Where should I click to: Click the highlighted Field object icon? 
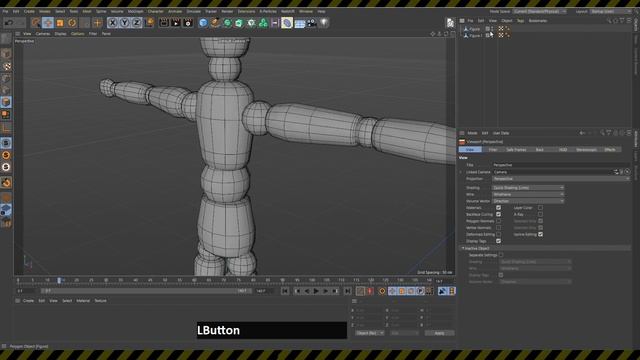tap(287, 23)
